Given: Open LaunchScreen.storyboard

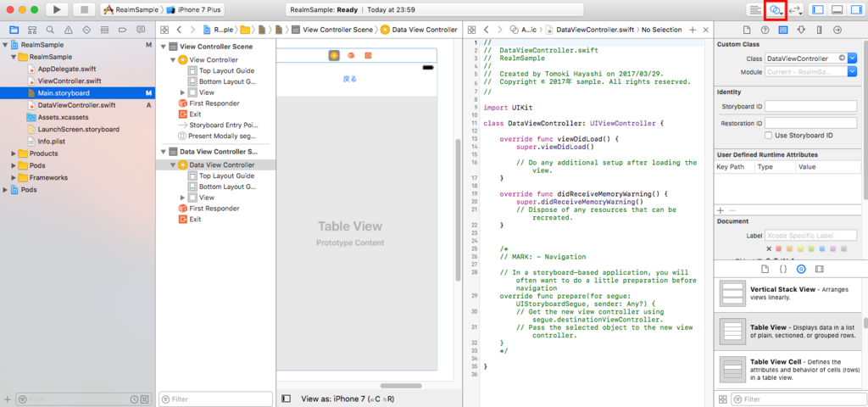Looking at the screenshot, I should pos(78,130).
